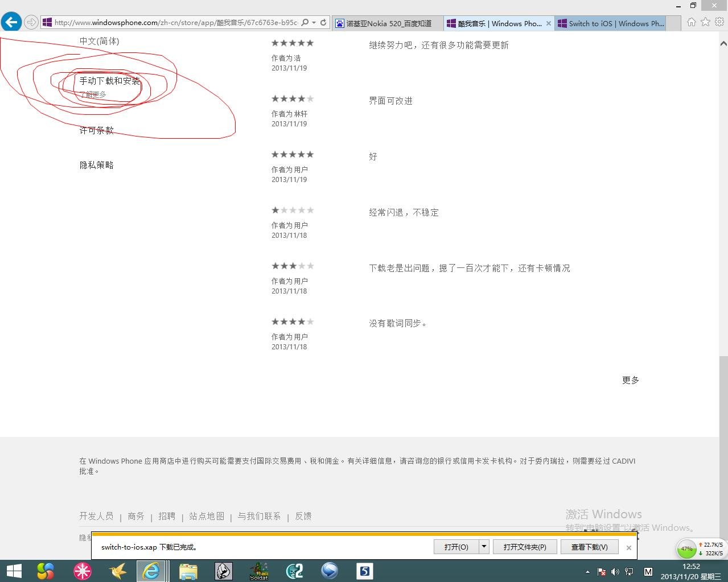This screenshot has width=728, height=582.
Task: Switch to the Switch to iOS tab
Action: click(610, 23)
